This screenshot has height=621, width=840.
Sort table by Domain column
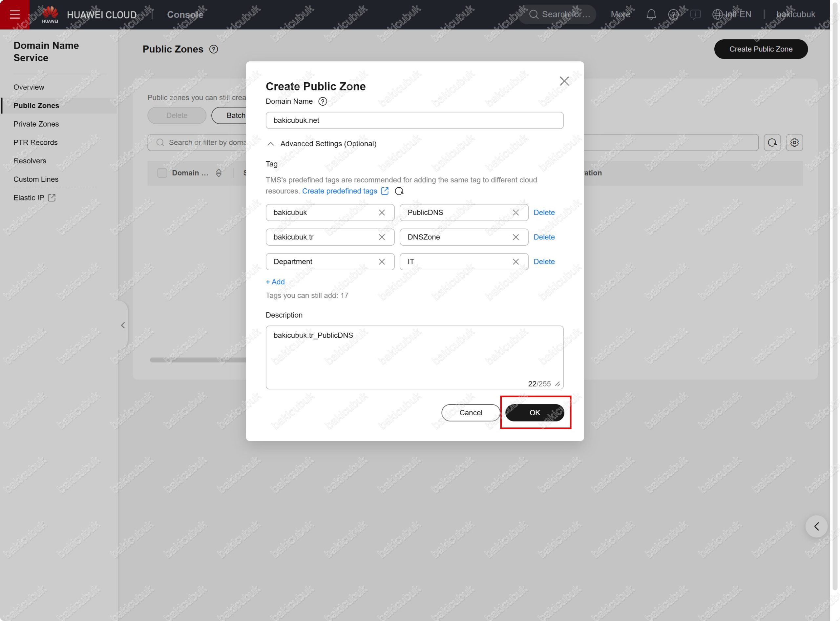click(x=219, y=173)
